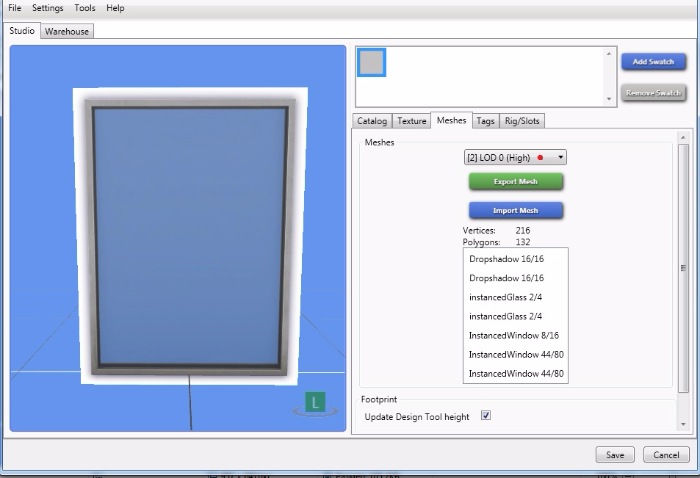Click the green L icon in viewport
This screenshot has width=700, height=478.
click(x=316, y=404)
